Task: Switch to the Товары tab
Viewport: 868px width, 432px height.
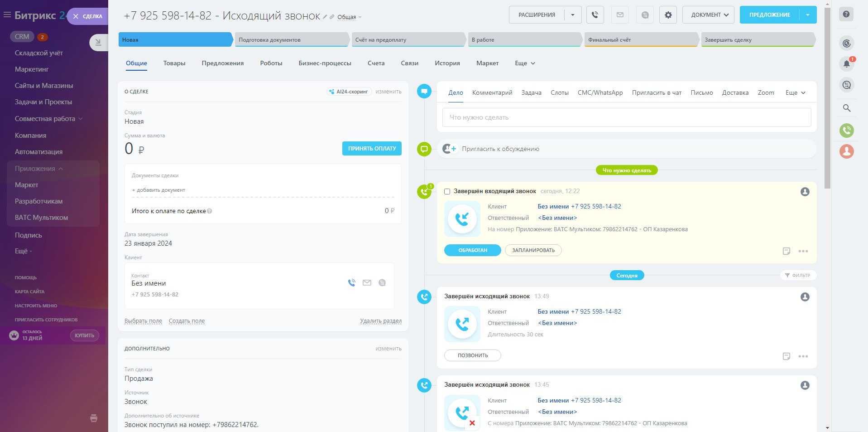Action: point(174,63)
